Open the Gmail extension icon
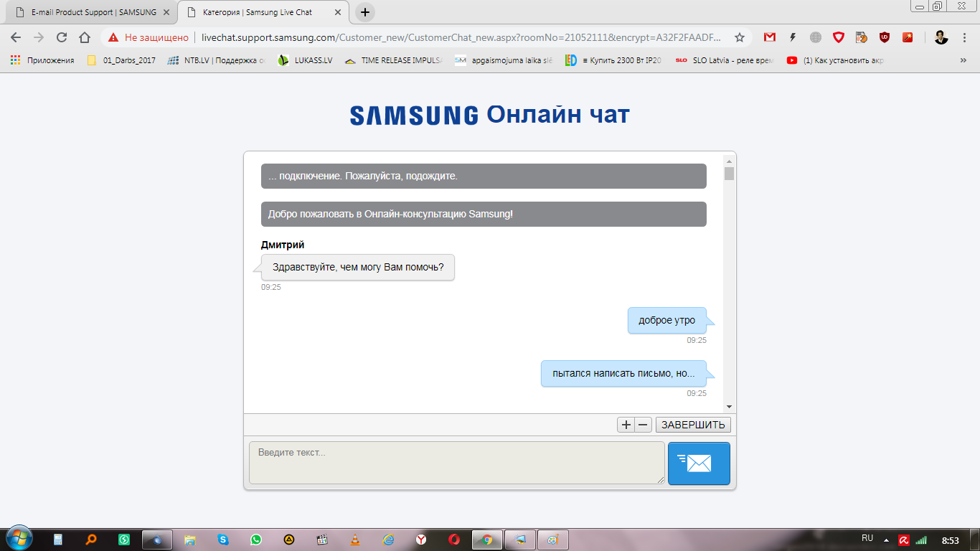The height and width of the screenshot is (551, 980). tap(770, 37)
